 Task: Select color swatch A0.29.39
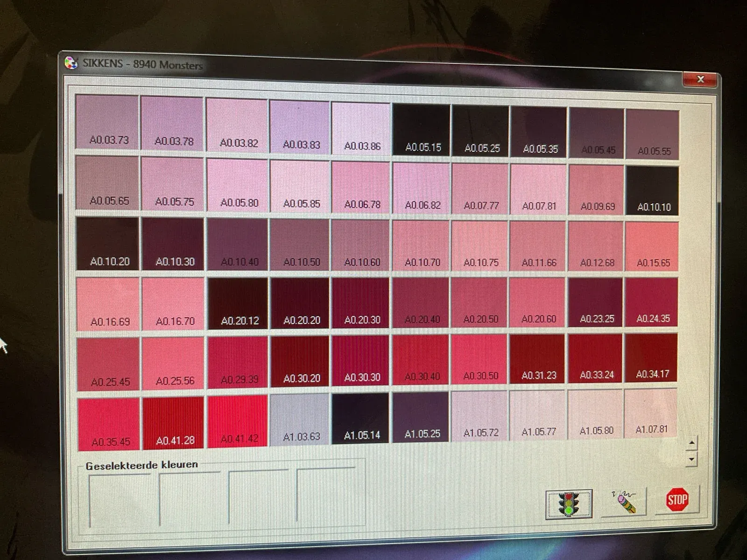[x=238, y=362]
